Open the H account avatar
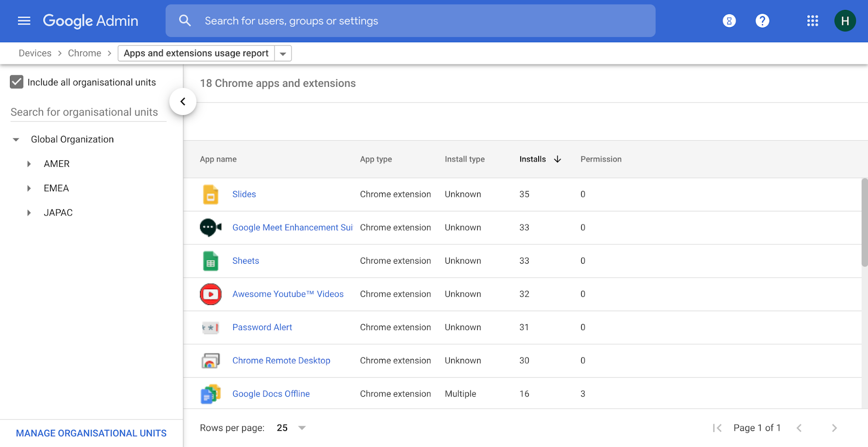Viewport: 868px width, 447px height. (845, 21)
